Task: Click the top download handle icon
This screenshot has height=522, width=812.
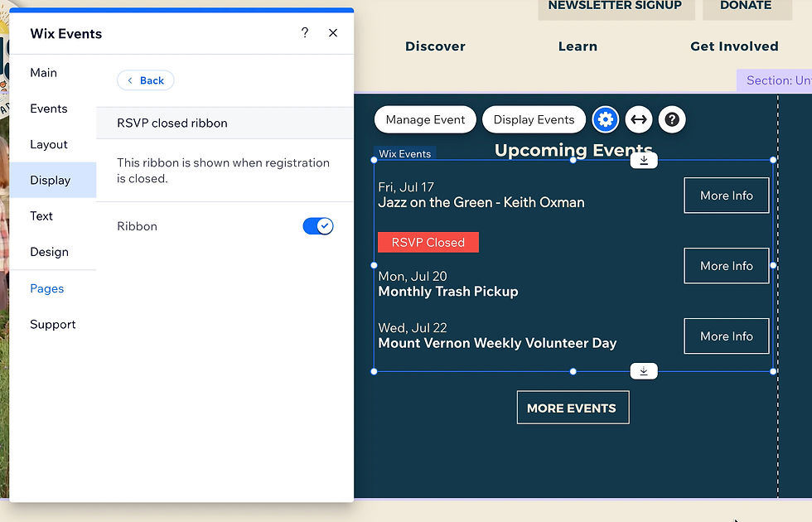Action: pos(644,161)
